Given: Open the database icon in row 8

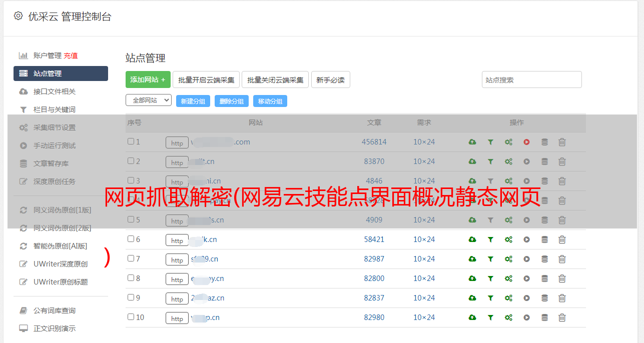Looking at the screenshot, I should click(544, 278).
